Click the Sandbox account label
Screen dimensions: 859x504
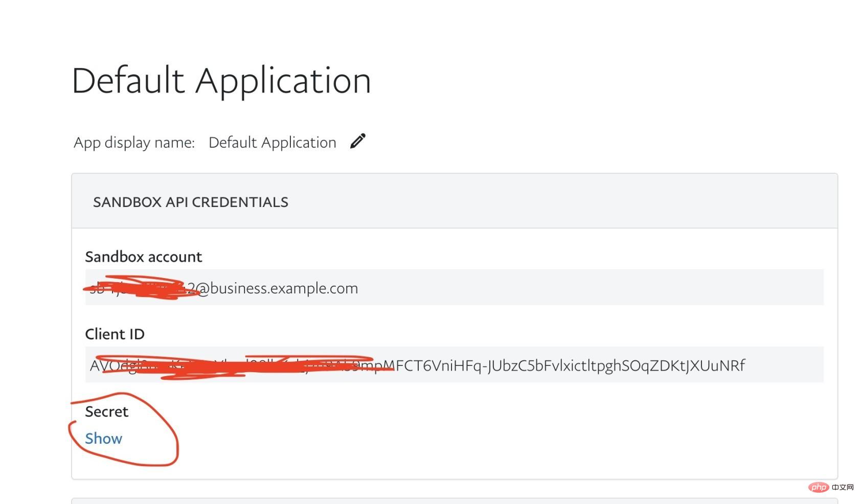click(x=144, y=257)
